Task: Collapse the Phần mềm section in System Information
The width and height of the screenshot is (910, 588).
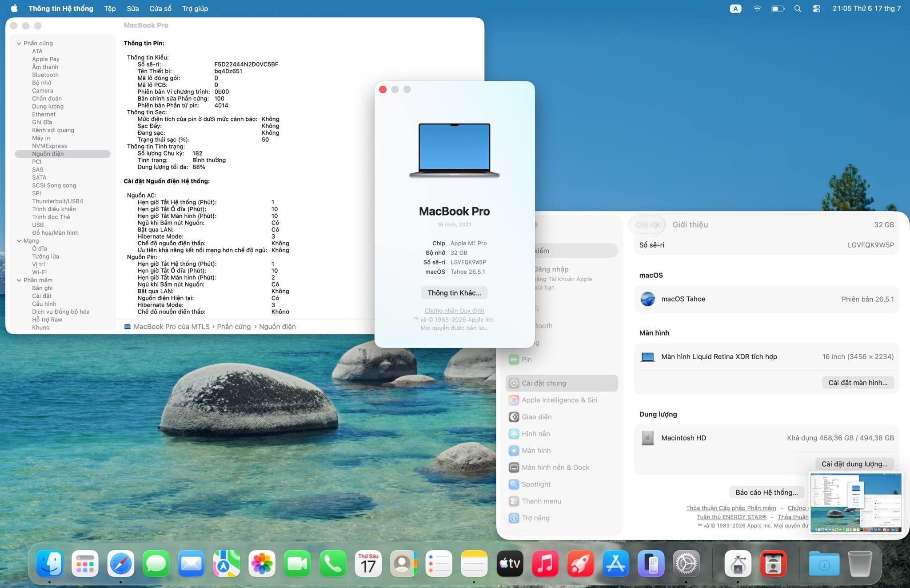Action: (19, 280)
